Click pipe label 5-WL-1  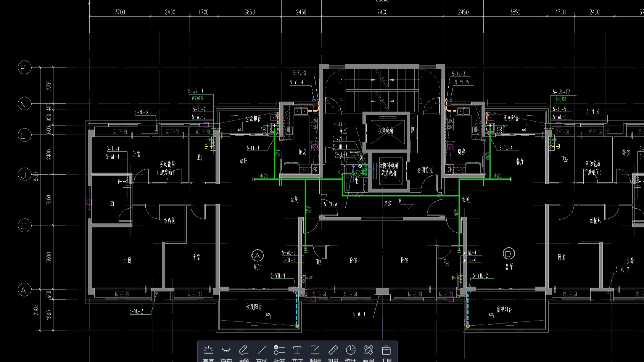coord(113,156)
